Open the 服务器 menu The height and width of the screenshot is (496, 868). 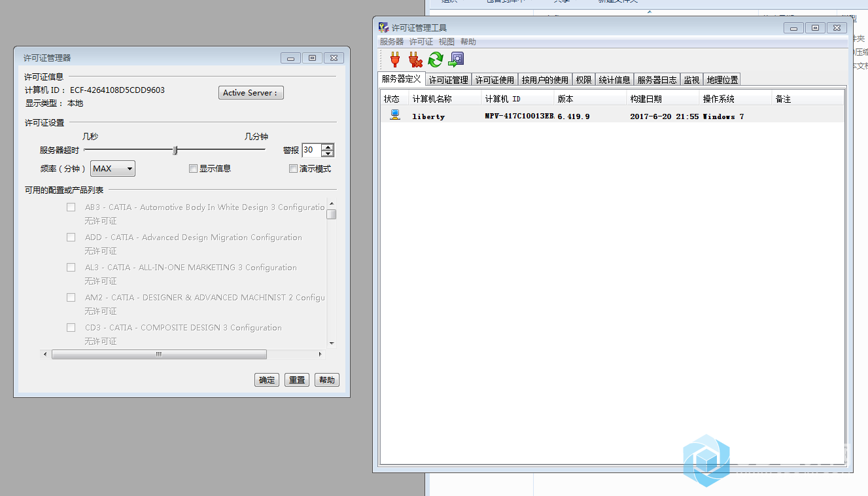pyautogui.click(x=392, y=42)
